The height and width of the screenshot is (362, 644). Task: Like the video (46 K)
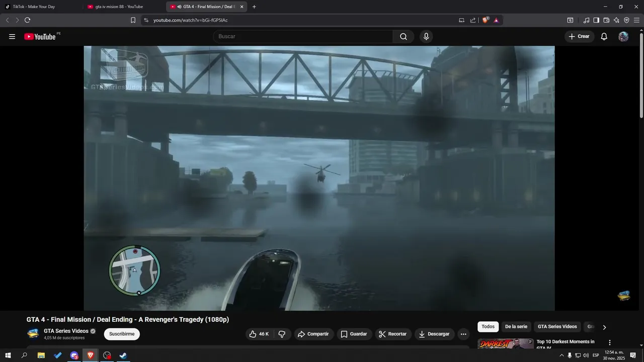click(x=260, y=334)
